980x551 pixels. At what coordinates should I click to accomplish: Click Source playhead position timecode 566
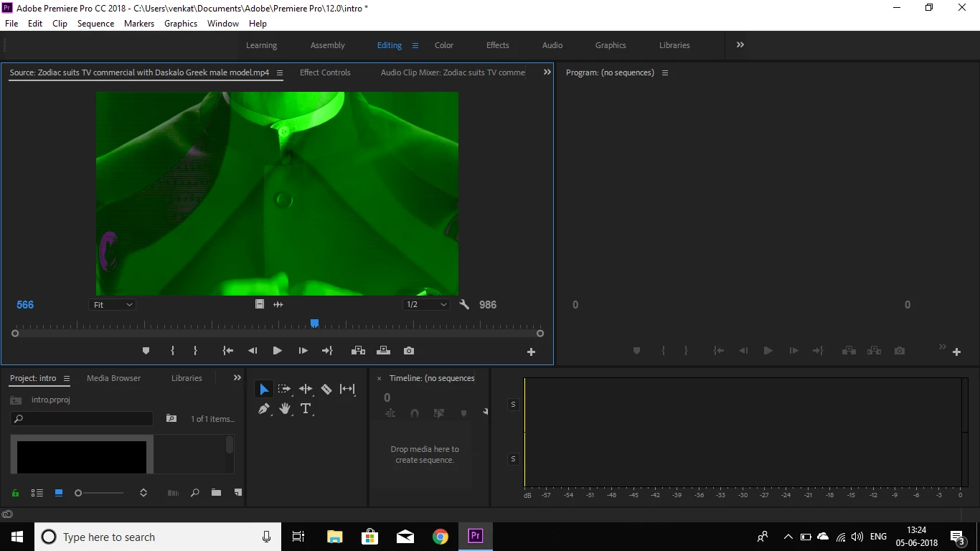pos(25,305)
